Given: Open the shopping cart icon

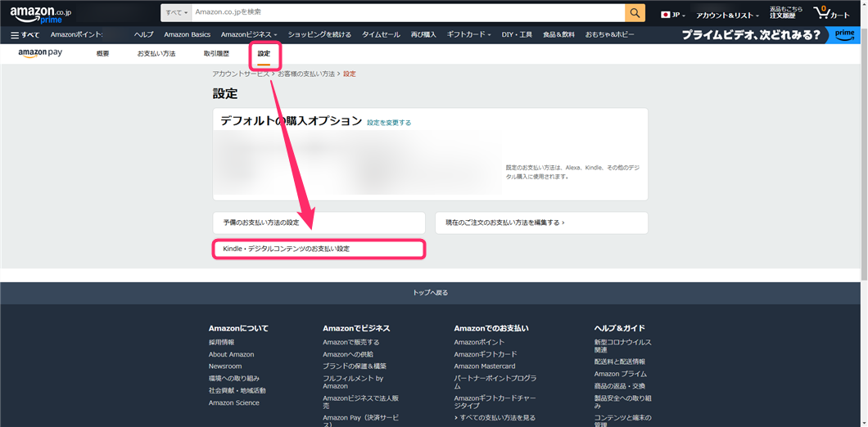Looking at the screenshot, I should tap(831, 13).
